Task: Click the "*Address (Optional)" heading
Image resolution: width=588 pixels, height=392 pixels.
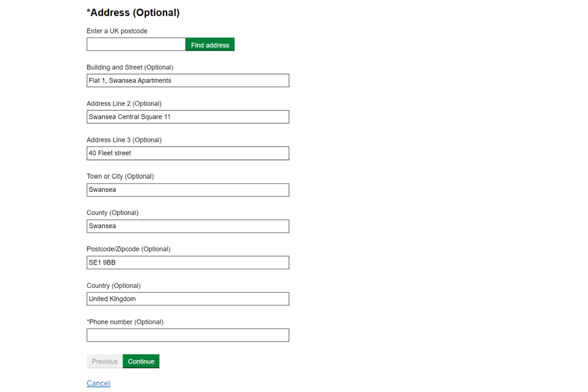Action: point(133,13)
